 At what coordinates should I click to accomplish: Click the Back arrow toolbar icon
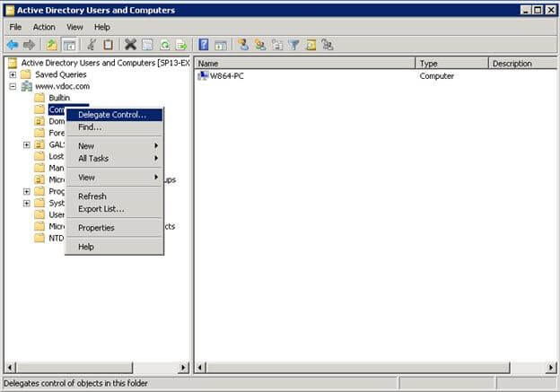[13, 45]
